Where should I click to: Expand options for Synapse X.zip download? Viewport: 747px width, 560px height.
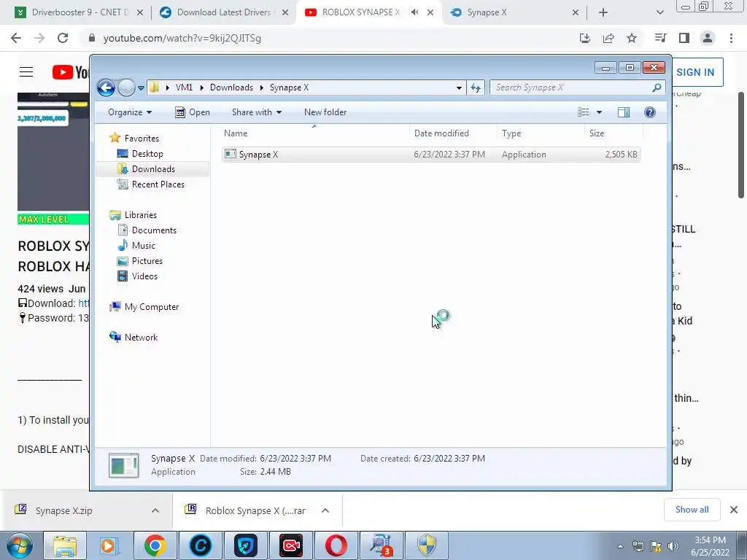click(155, 510)
